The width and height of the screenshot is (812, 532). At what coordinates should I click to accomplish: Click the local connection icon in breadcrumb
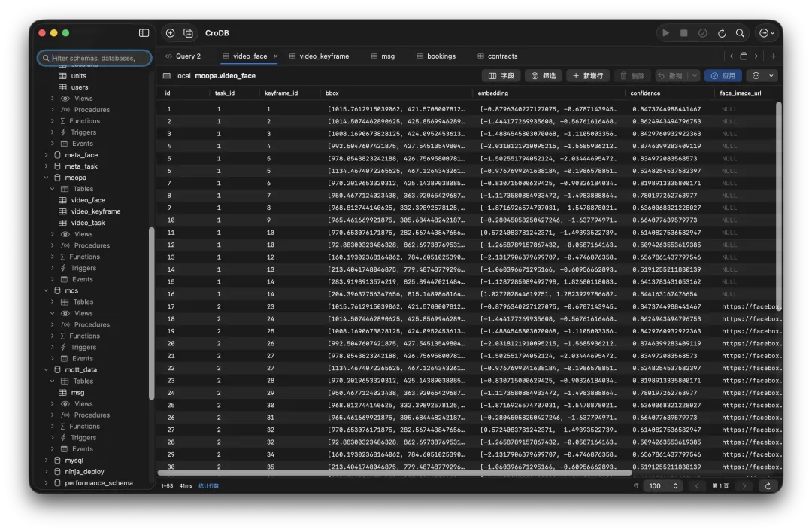click(167, 76)
